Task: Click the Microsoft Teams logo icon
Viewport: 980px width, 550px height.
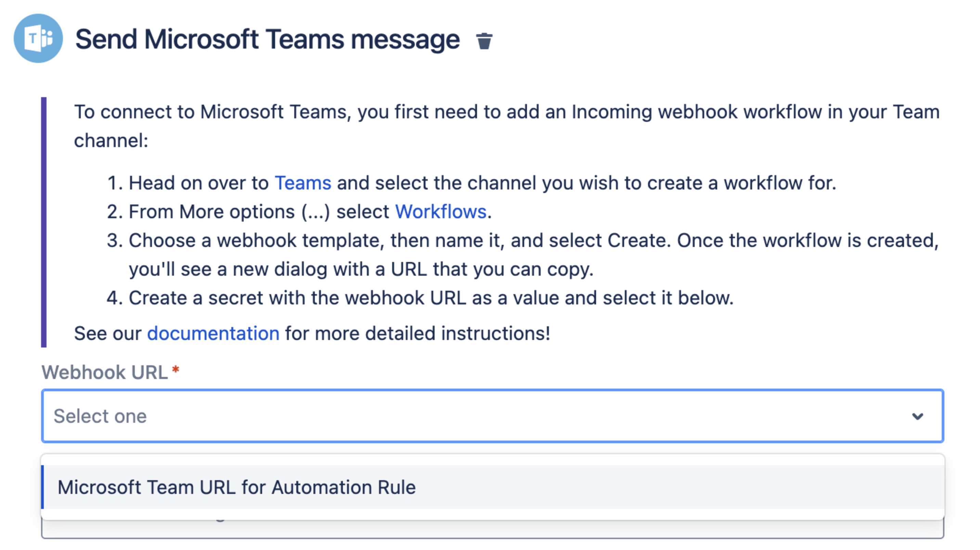Action: (38, 38)
